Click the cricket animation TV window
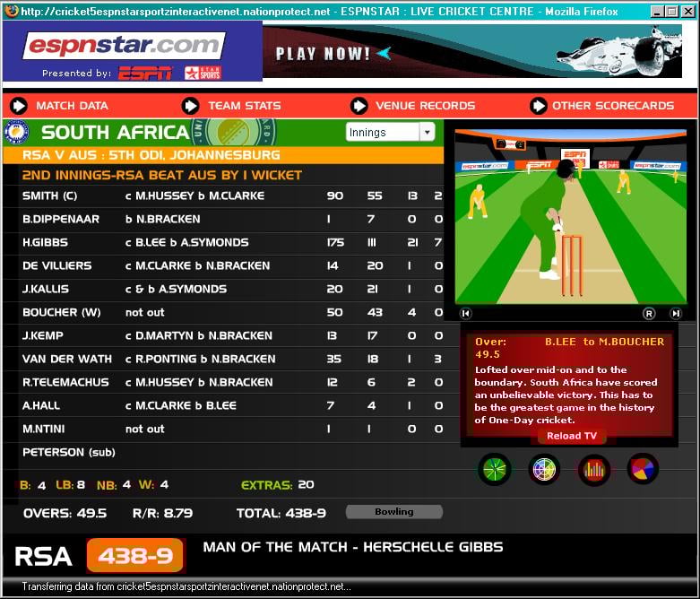The image size is (700, 599). pos(571,217)
